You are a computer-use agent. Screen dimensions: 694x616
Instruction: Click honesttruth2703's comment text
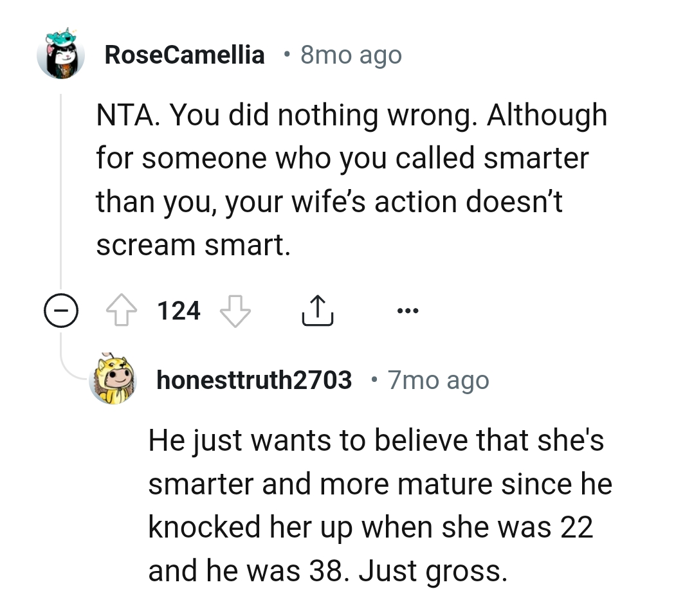click(x=379, y=505)
